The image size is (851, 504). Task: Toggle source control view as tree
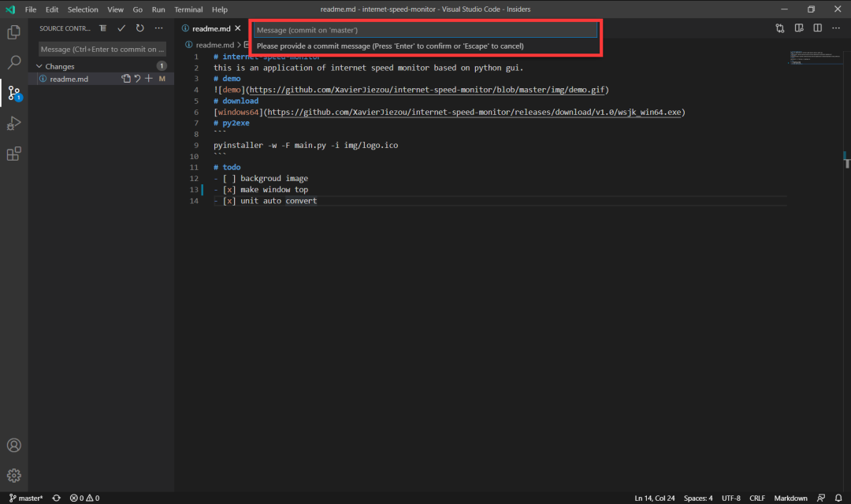(x=103, y=28)
